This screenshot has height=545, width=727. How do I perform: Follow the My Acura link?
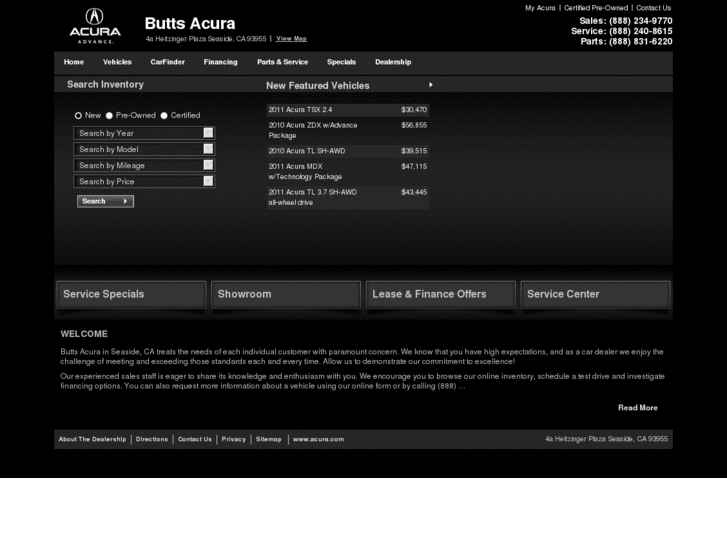(x=540, y=8)
